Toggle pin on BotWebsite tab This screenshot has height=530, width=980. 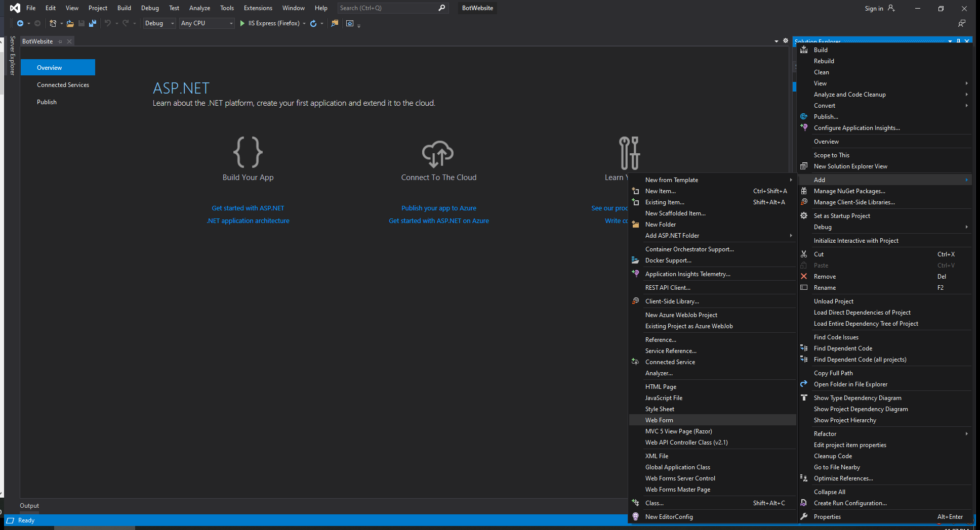60,41
